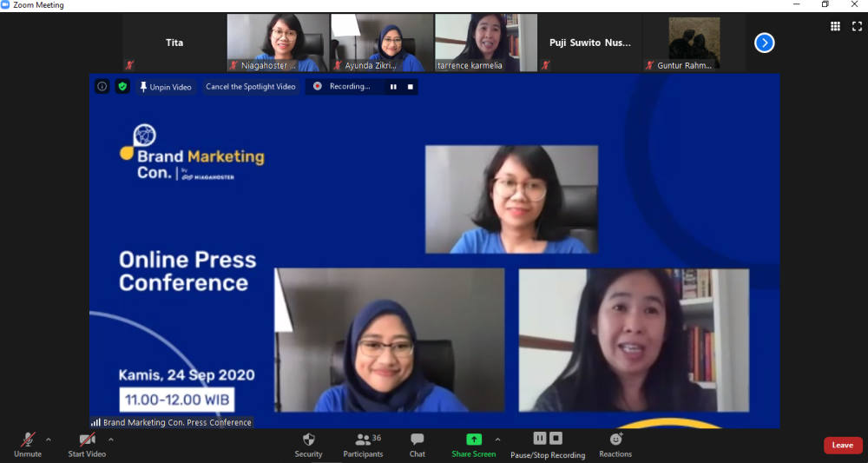The image size is (868, 463).
Task: Click muted mic icon on Guntur tile
Action: pyautogui.click(x=650, y=65)
